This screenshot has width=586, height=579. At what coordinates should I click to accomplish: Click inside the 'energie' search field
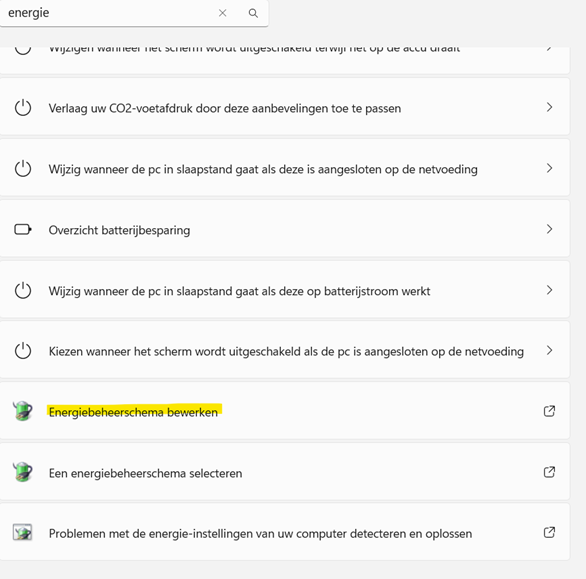tap(108, 13)
